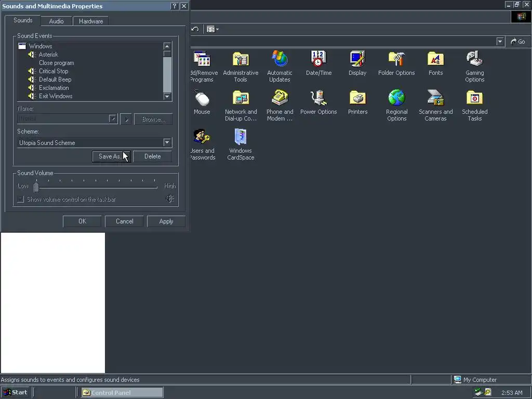Click the Control Panel taskbar button

tap(122, 393)
